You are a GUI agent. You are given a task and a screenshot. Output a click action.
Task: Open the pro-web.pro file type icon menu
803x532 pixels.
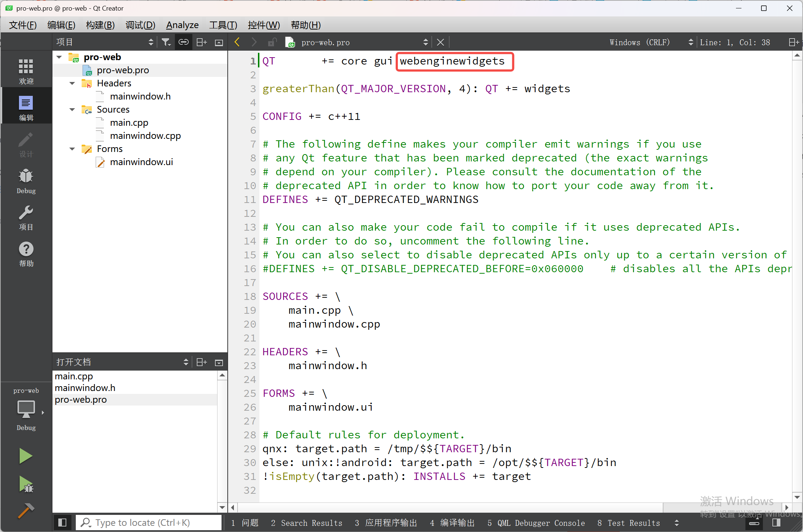290,42
